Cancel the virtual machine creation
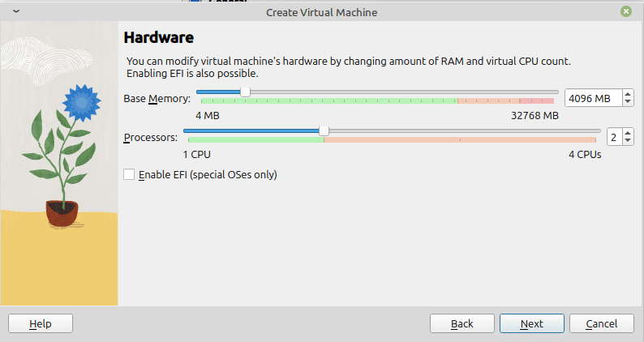This screenshot has width=644, height=342. point(601,323)
